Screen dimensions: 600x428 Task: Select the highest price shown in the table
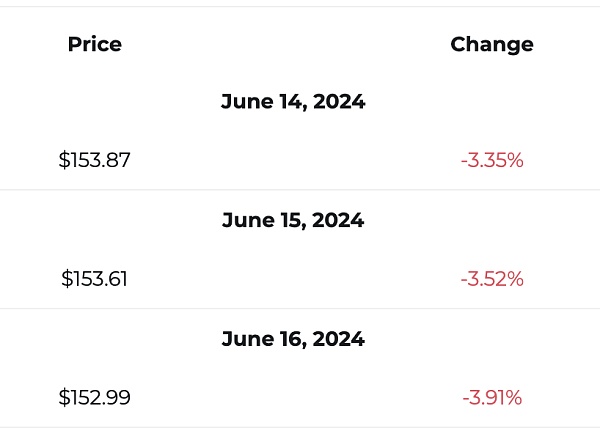coord(95,160)
